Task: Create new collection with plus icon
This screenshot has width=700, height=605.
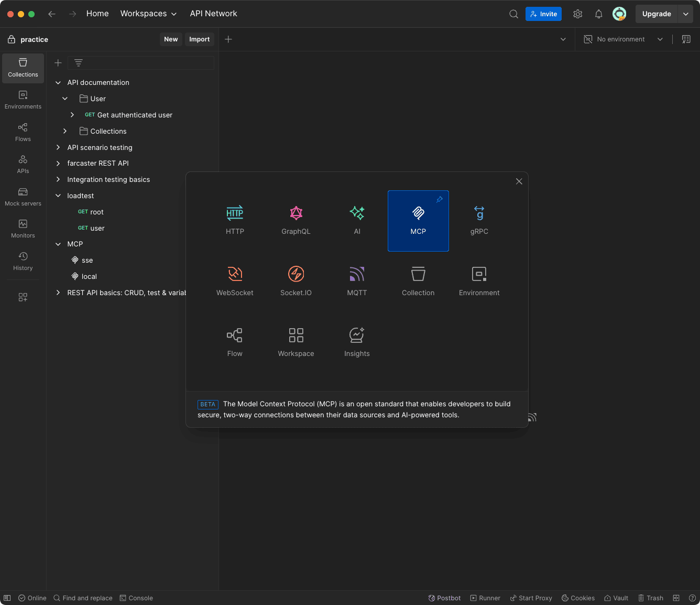Action: [x=58, y=63]
